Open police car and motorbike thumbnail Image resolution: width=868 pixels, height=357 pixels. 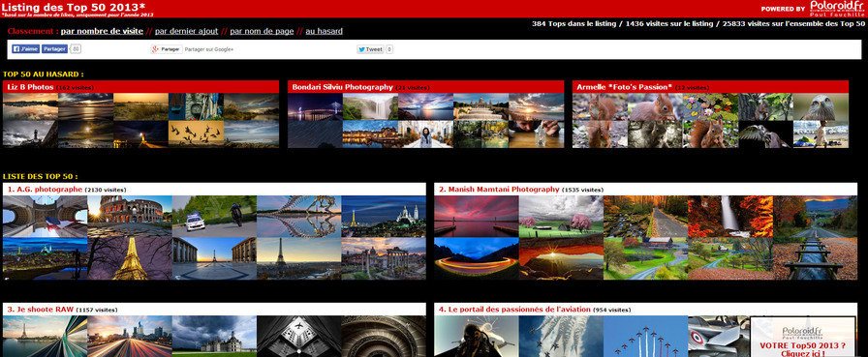[214, 216]
